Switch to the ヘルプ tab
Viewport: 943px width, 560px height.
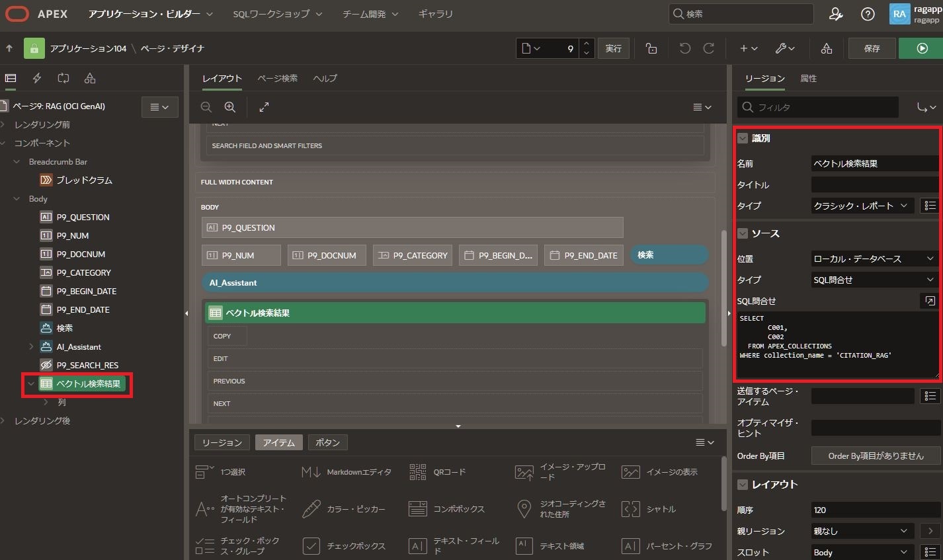(325, 78)
